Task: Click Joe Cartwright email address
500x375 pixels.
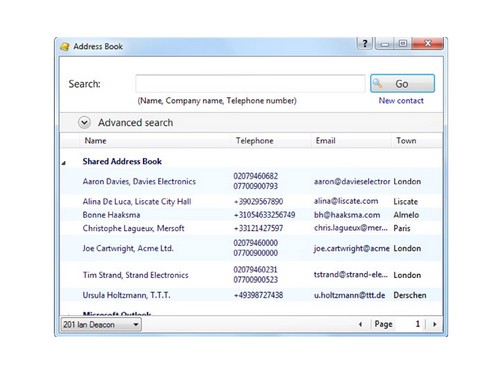Action: click(x=352, y=248)
